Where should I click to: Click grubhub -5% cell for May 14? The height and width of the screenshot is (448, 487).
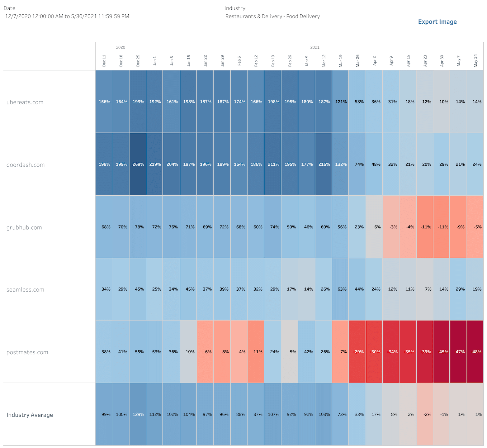[x=475, y=227]
